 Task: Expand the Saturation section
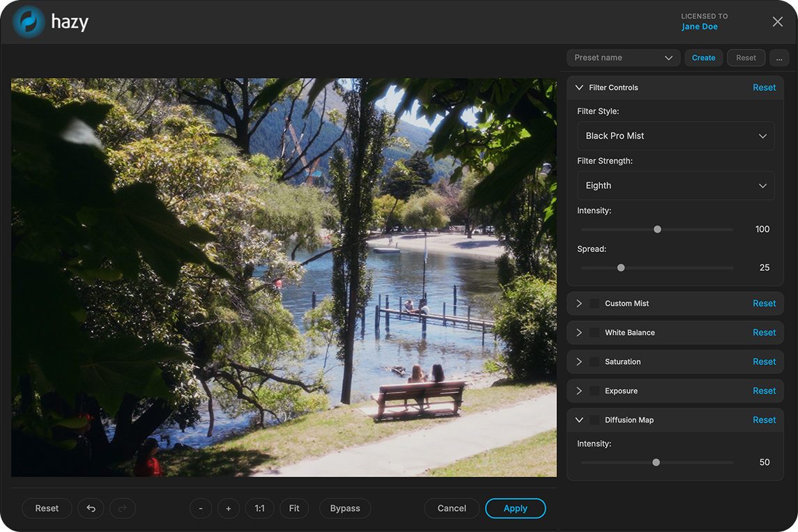578,361
